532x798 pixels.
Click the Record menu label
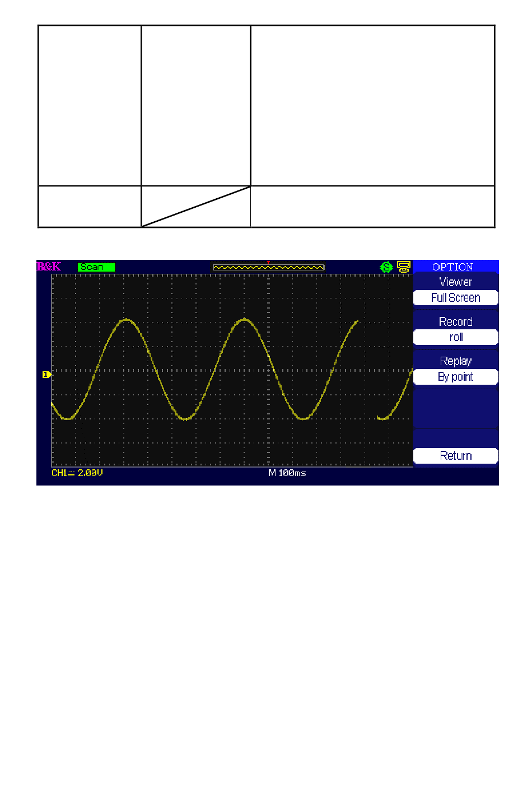point(455,322)
